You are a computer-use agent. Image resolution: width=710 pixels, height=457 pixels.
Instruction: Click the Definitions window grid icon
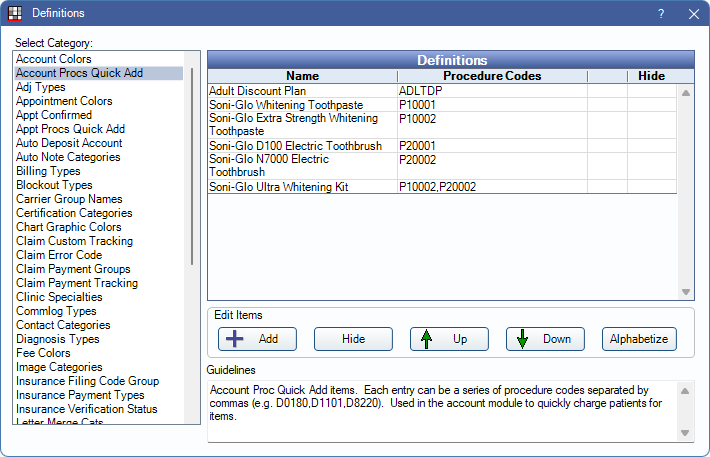point(15,13)
